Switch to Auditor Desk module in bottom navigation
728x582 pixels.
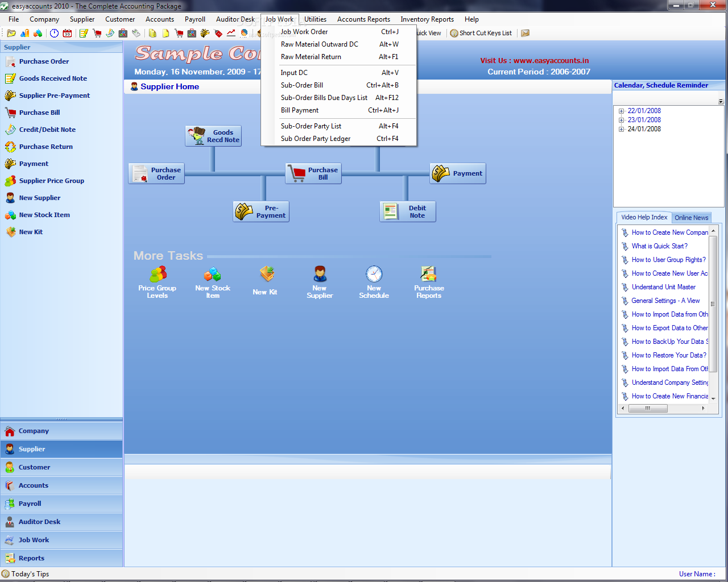(x=61, y=522)
